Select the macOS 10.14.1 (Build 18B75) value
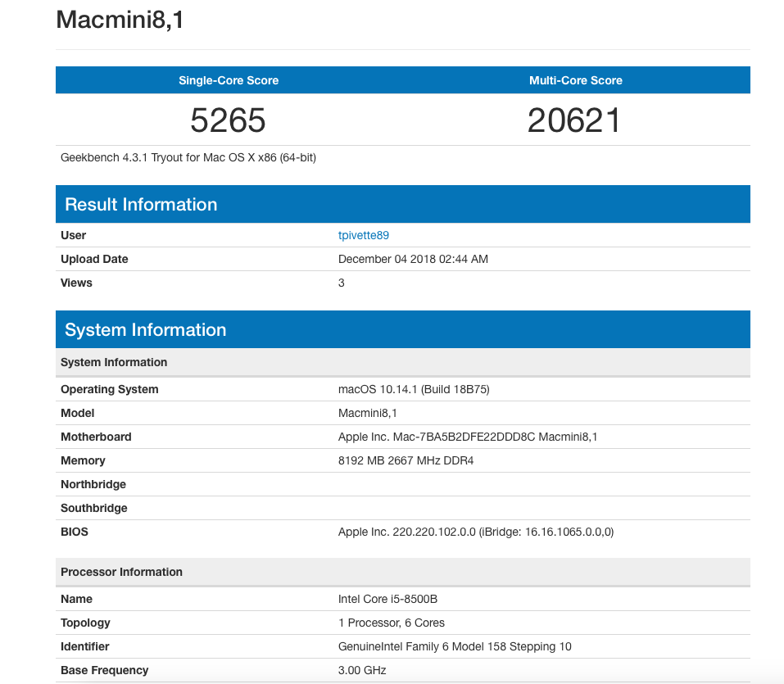The height and width of the screenshot is (684, 784). tap(414, 389)
